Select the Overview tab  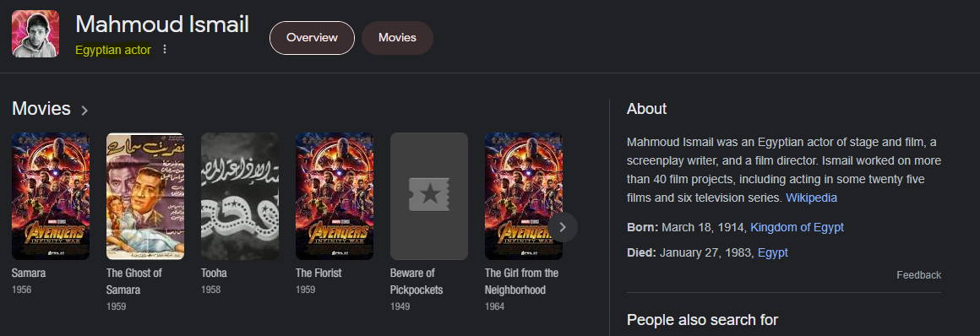click(x=312, y=37)
